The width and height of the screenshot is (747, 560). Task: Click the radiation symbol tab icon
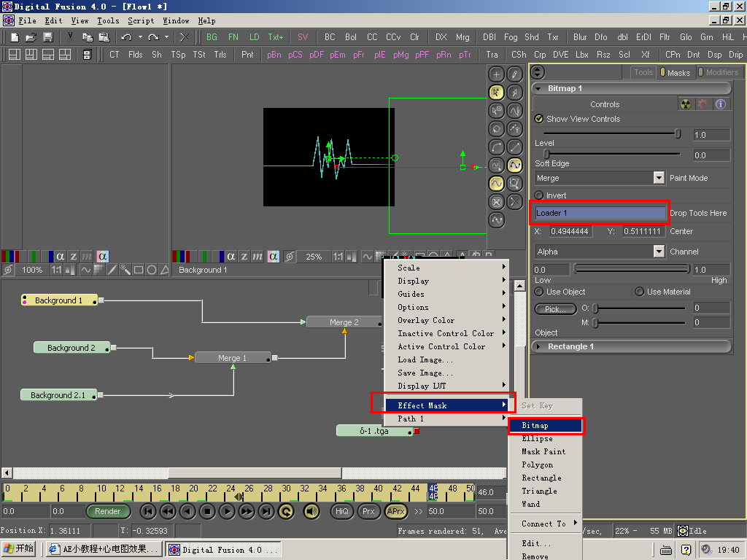(686, 104)
